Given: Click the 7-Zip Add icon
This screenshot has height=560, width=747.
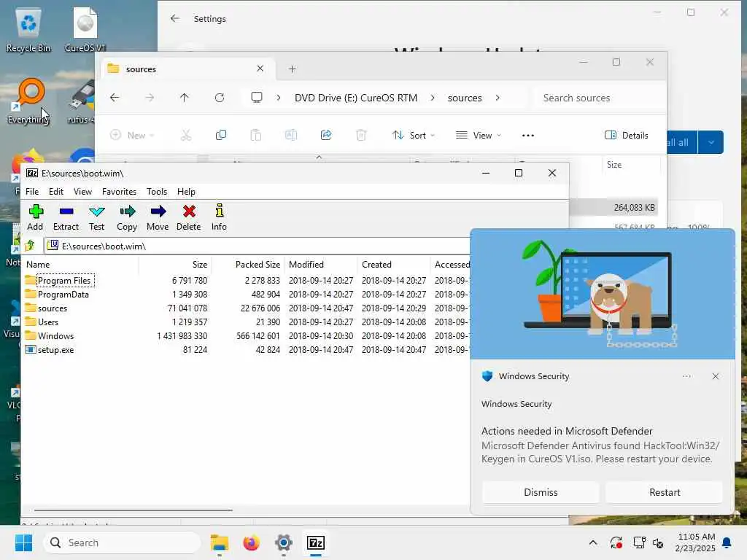Looking at the screenshot, I should 36,211.
